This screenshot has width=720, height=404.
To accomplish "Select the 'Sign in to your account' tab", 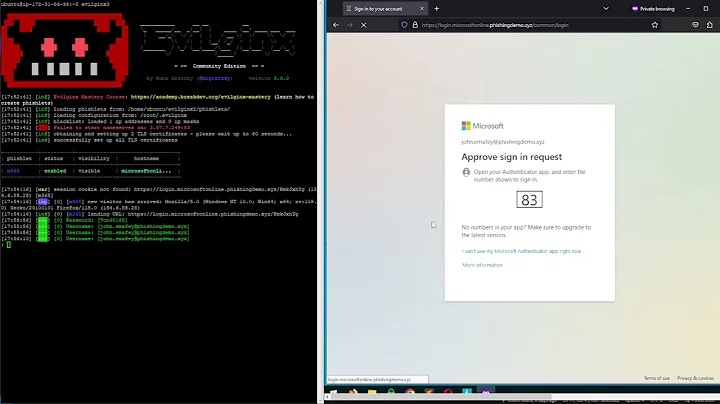I will [385, 9].
